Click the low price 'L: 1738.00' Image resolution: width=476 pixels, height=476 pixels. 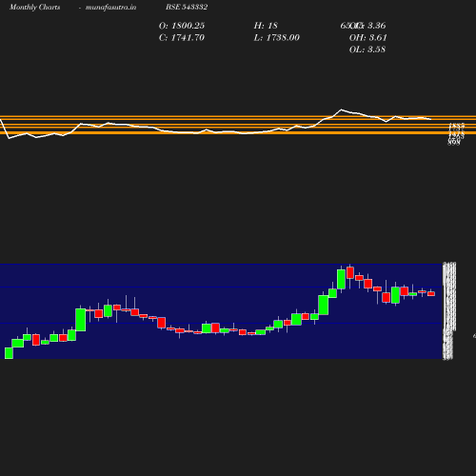pos(277,37)
